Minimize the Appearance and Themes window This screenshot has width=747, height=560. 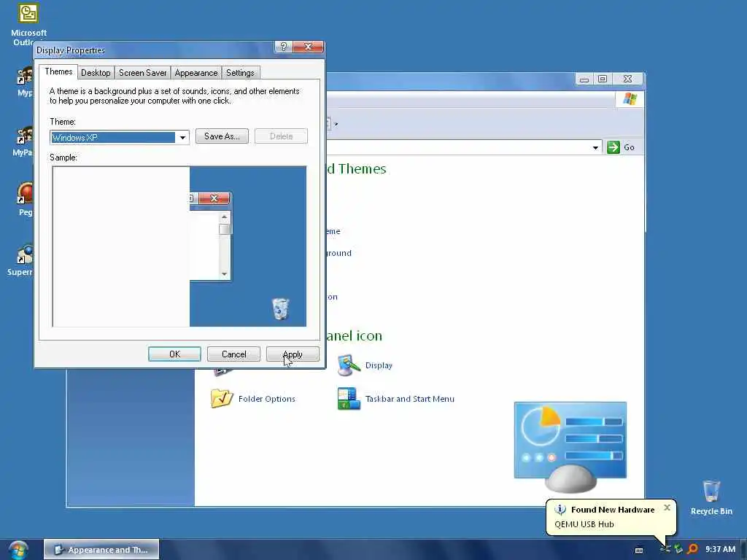(584, 79)
